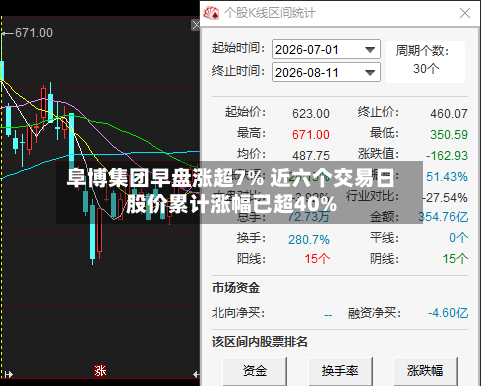Select the 平线 value 0个

(x=458, y=238)
